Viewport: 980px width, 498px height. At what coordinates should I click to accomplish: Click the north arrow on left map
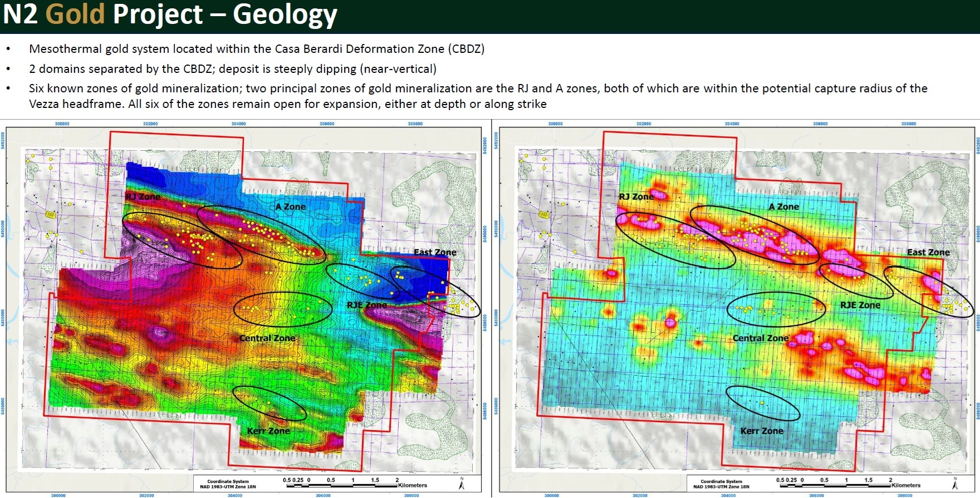[462, 483]
